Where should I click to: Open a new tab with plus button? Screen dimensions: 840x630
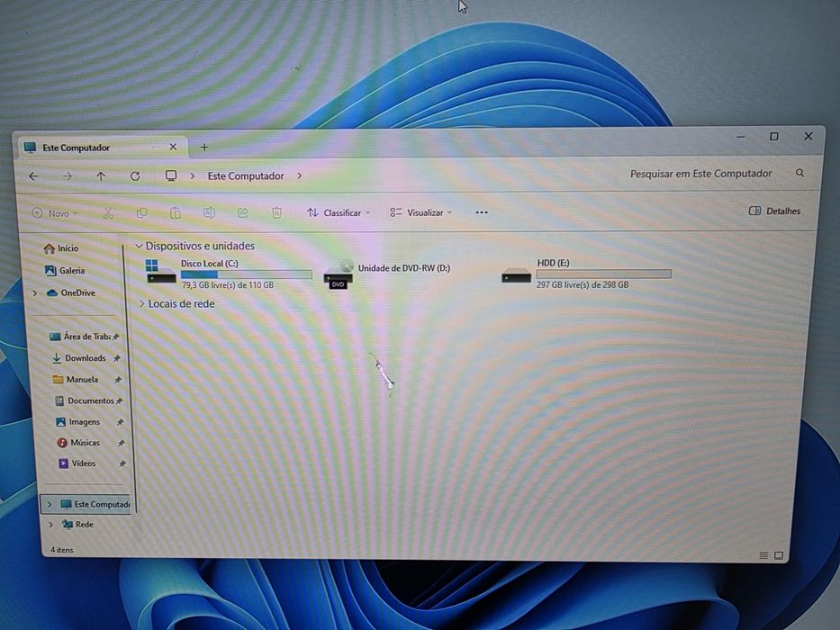(x=204, y=147)
